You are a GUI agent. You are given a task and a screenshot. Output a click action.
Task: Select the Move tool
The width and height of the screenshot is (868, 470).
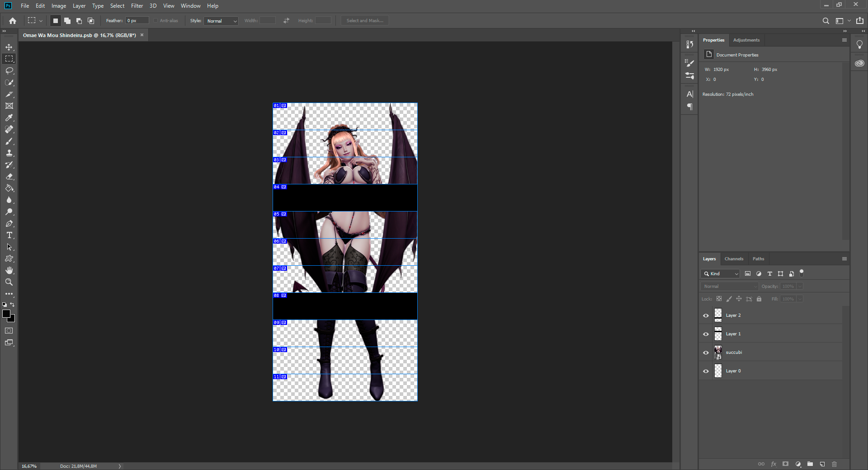(x=9, y=47)
